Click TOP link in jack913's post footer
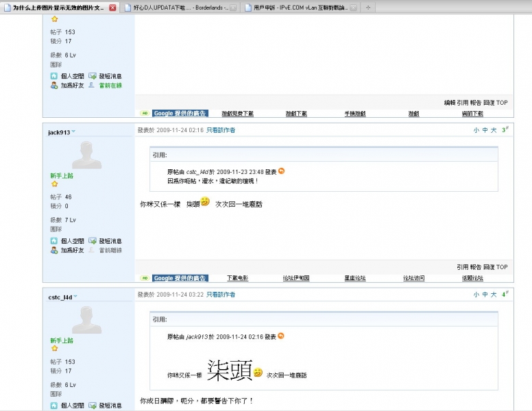532x411 pixels. coord(503,267)
